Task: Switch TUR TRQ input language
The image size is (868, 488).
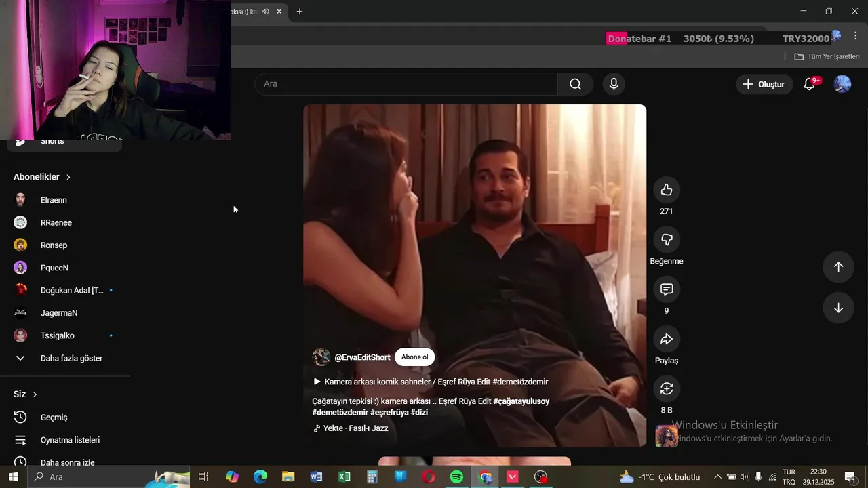Action: (789, 477)
